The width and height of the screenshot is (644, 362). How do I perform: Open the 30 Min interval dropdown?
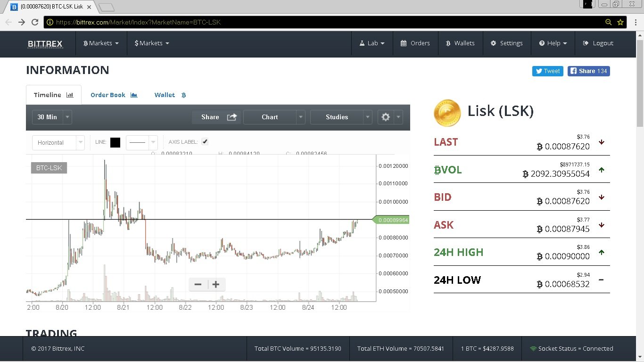tap(52, 117)
